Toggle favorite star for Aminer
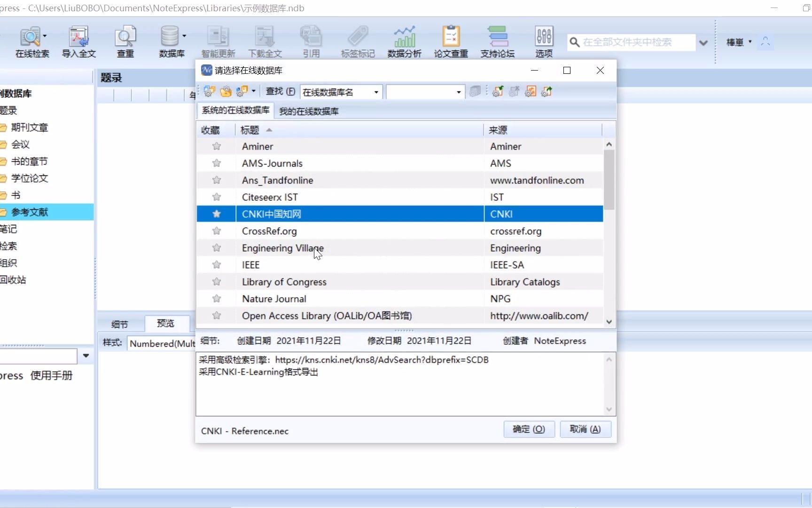Screen dimensions: 812x508 click(217, 146)
